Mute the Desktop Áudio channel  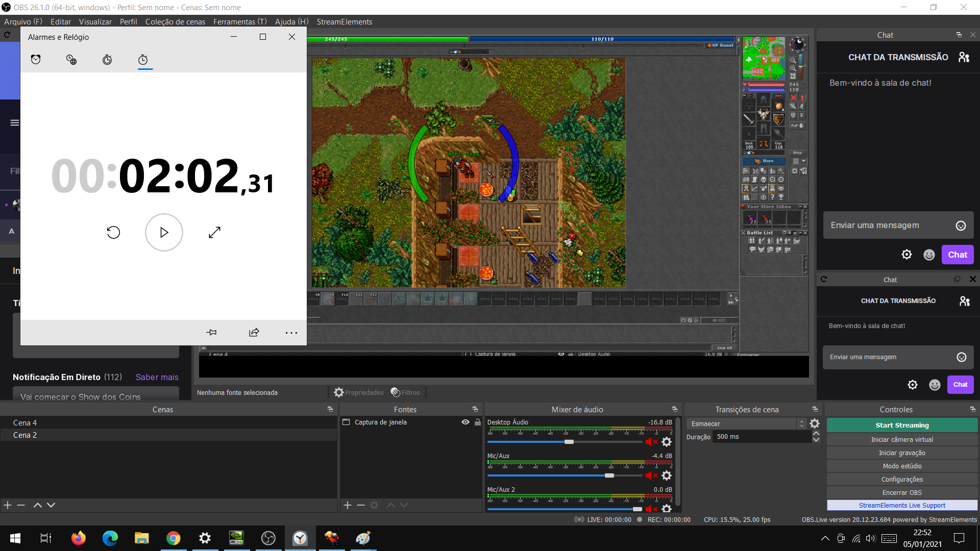pyautogui.click(x=651, y=442)
